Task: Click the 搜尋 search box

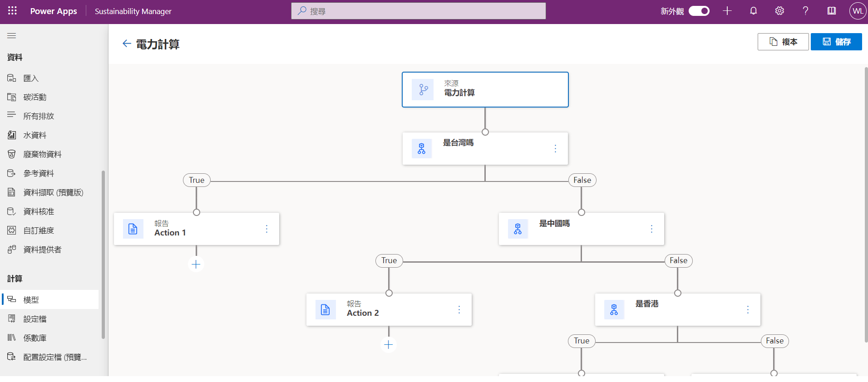Action: click(x=418, y=11)
